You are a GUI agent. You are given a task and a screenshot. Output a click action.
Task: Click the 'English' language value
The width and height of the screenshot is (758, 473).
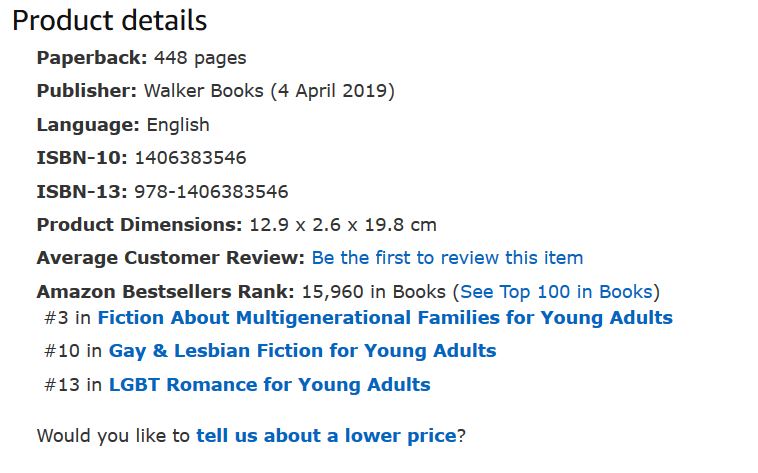(178, 125)
